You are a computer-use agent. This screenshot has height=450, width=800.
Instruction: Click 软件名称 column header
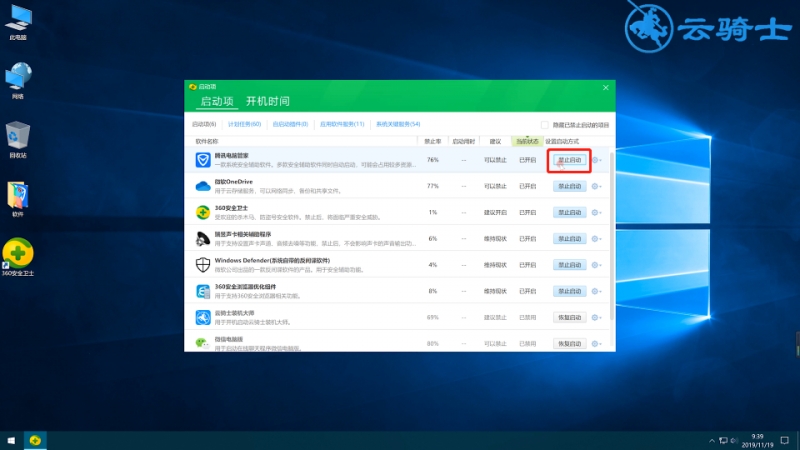[207, 141]
